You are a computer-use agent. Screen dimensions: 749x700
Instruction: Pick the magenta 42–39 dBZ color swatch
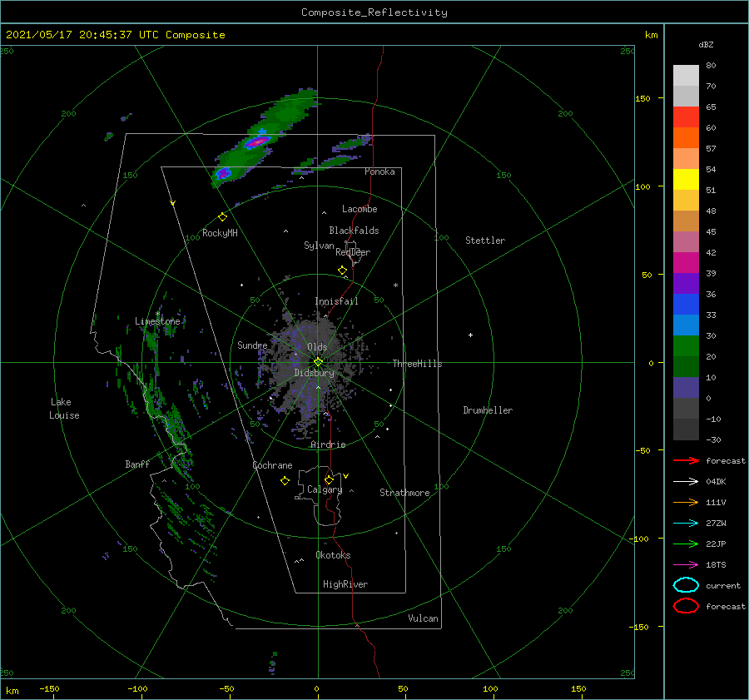point(686,263)
